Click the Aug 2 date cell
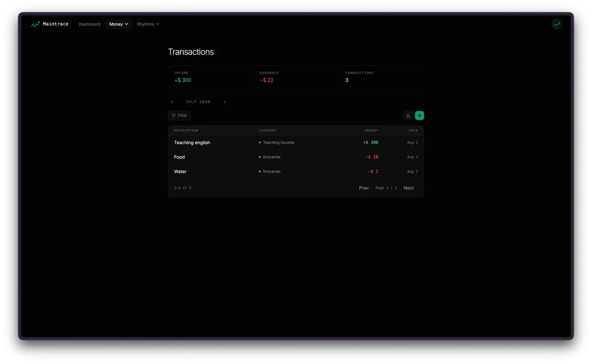This screenshot has width=592, height=364. pos(413,171)
